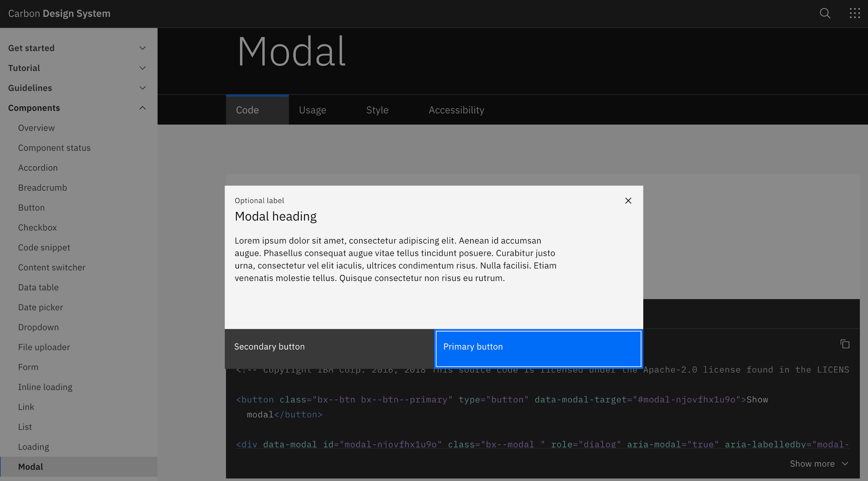Open the app switcher grid icon
Screen dimensions: 868x481
[854, 13]
